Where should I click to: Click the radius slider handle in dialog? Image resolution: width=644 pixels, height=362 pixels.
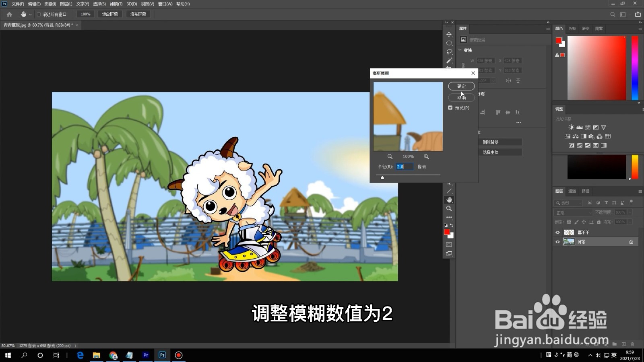382,177
